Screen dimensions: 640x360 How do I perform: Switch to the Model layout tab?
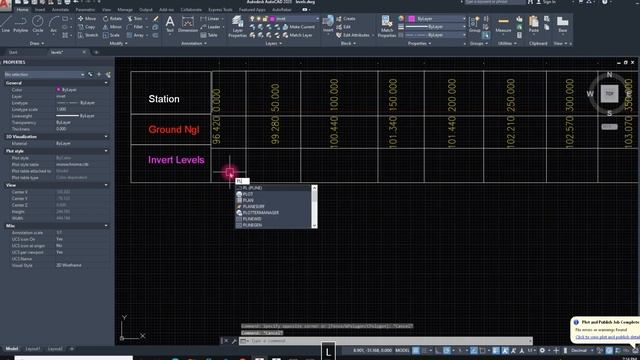click(x=12, y=349)
